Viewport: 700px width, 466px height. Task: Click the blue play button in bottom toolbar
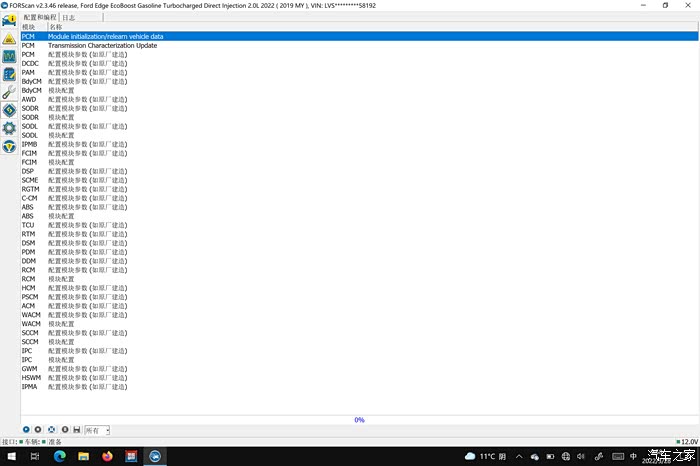pyautogui.click(x=26, y=430)
